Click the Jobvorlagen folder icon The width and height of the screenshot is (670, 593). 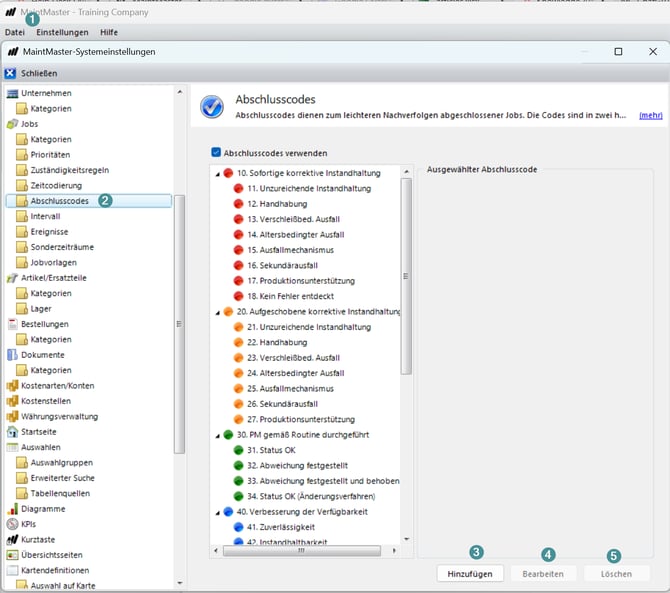tap(22, 262)
